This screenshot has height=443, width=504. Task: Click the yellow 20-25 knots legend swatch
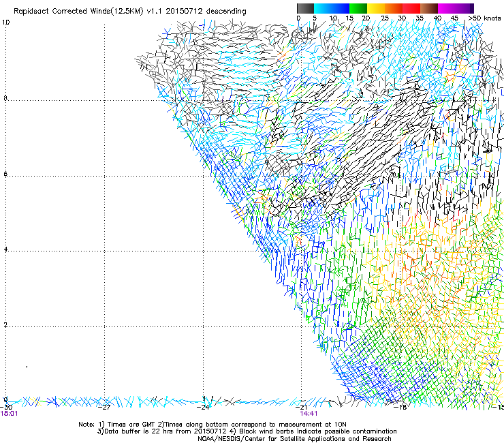(x=376, y=8)
